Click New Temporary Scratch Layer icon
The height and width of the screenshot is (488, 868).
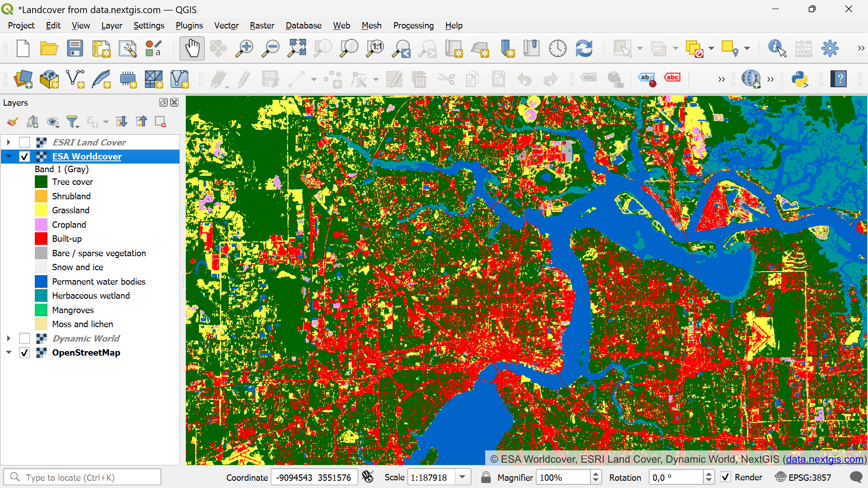[128, 79]
